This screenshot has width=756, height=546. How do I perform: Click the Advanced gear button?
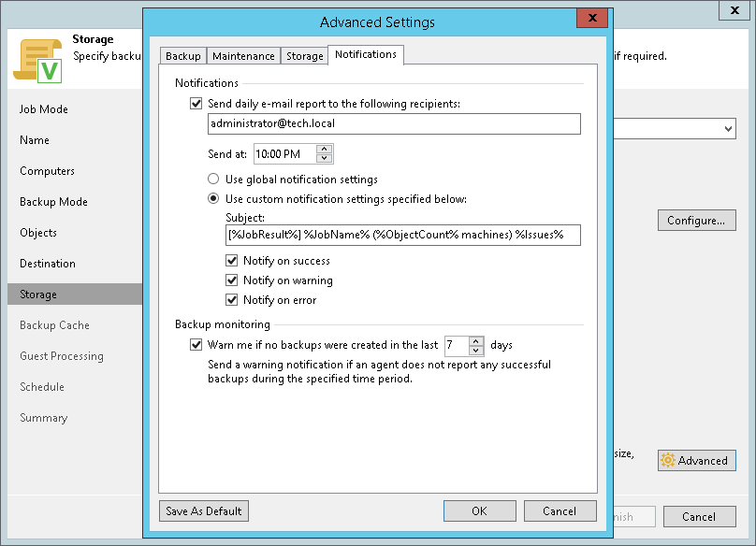(x=696, y=460)
